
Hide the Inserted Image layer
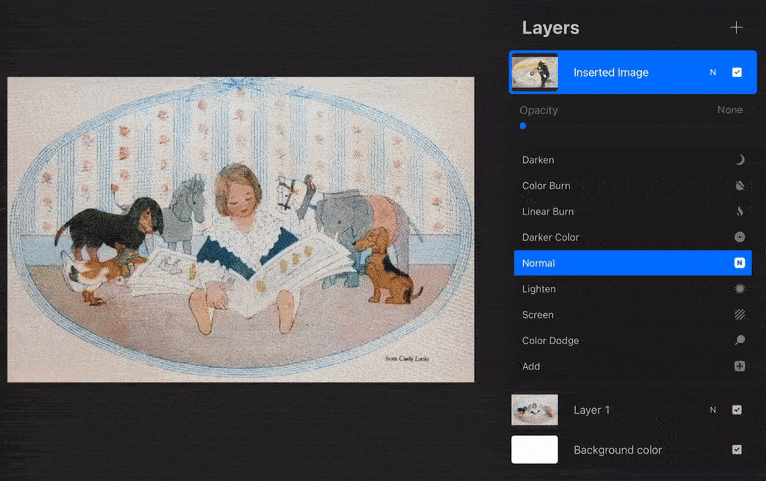737,73
